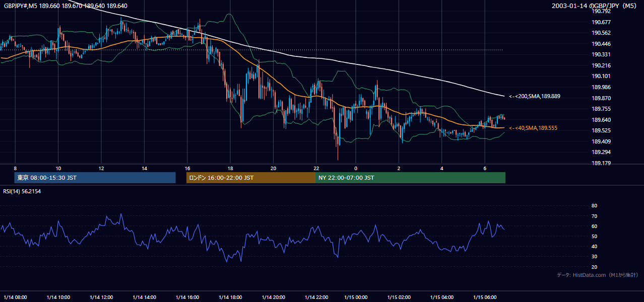Screen dimensions: 644x302
Task: Click the hour 12 tick under the price chart
Action: point(101,168)
